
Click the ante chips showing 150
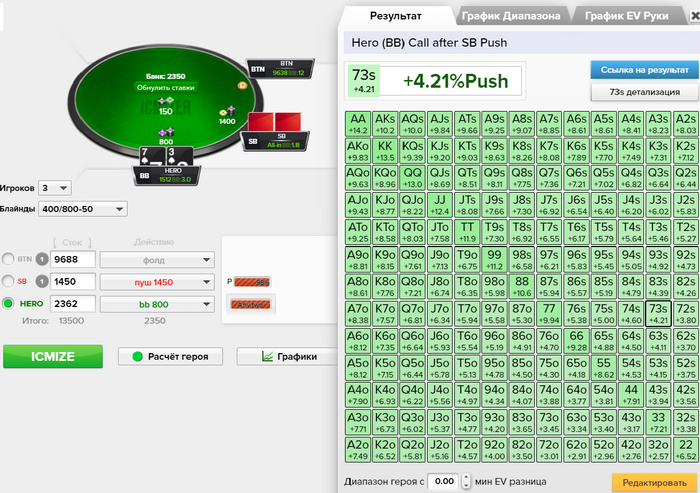(166, 106)
